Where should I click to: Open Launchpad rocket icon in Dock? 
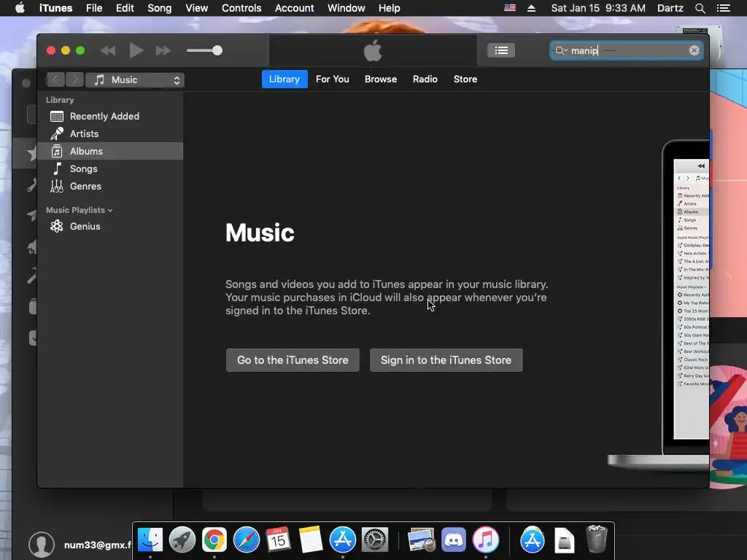[x=182, y=540]
